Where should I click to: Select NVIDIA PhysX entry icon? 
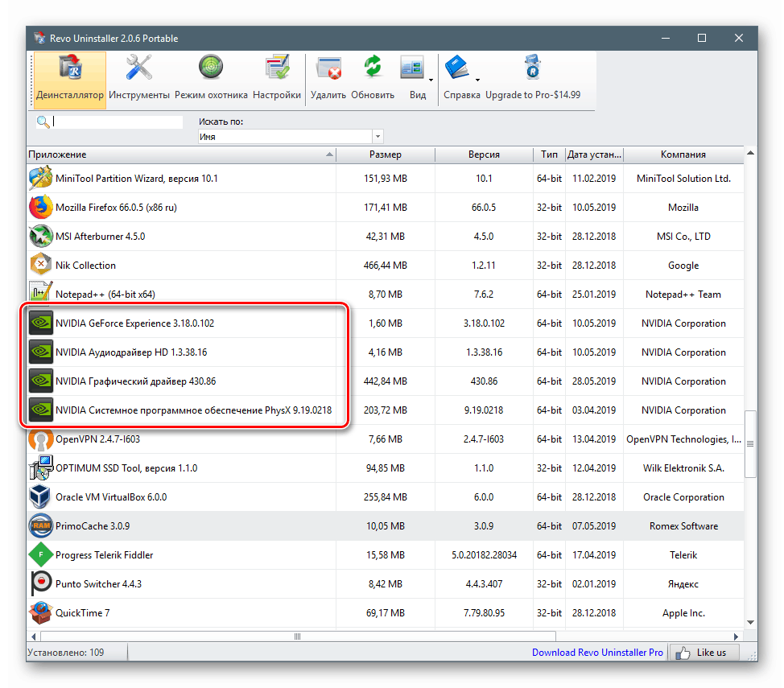[x=40, y=410]
